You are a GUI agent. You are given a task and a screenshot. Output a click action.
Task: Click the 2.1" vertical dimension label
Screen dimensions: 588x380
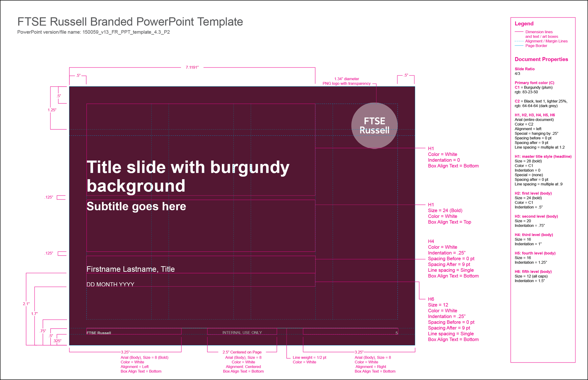(26, 304)
